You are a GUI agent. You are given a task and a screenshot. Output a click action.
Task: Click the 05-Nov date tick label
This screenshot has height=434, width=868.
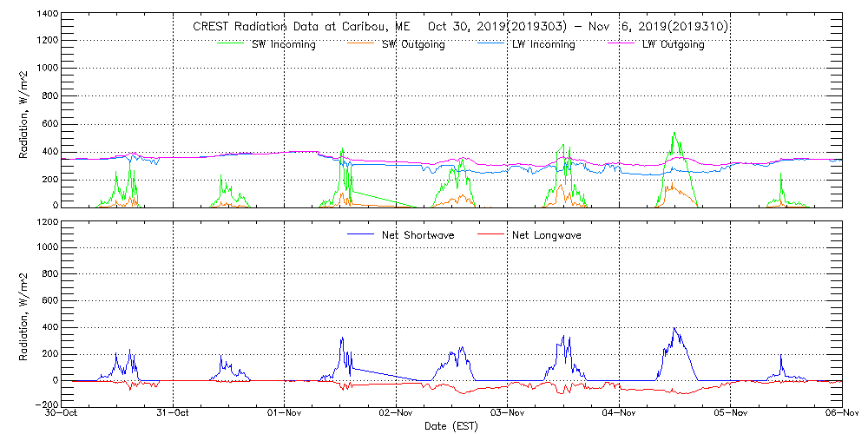[x=731, y=414]
